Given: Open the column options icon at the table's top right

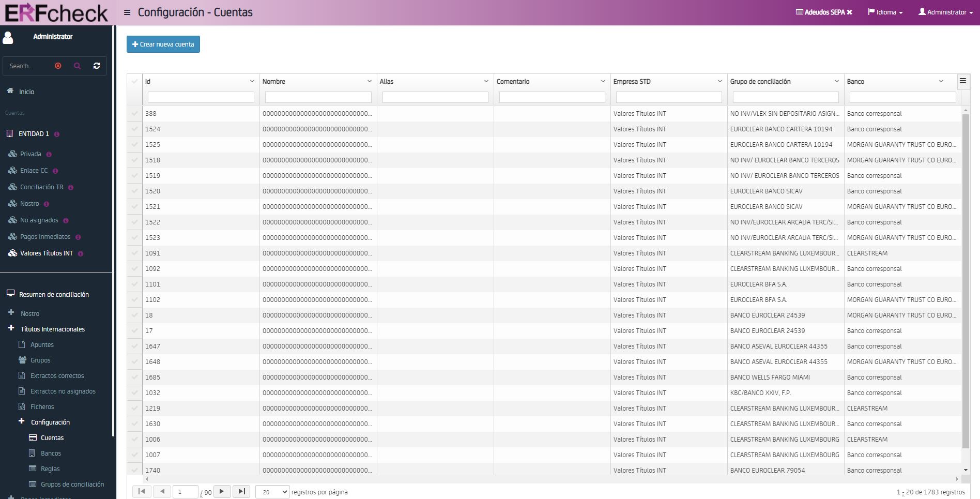Looking at the screenshot, I should point(963,81).
